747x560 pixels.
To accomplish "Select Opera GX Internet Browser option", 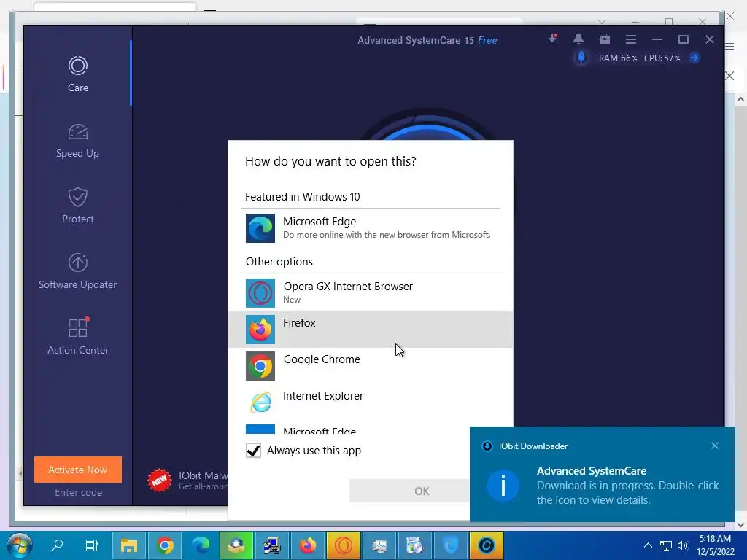I will click(370, 293).
